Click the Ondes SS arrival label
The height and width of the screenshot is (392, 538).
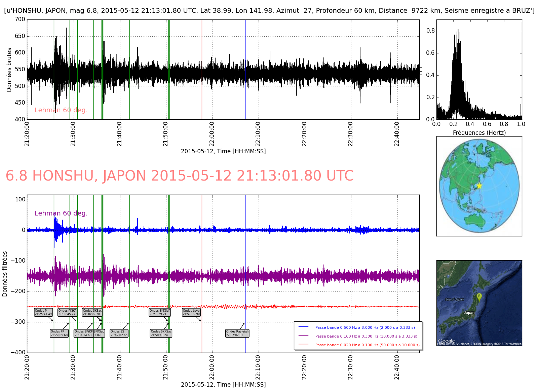pos(119,333)
